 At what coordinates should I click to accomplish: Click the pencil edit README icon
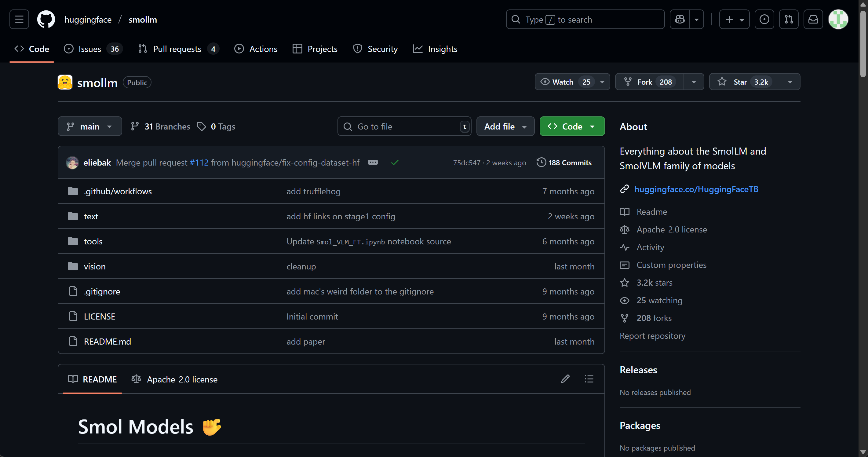tap(565, 379)
